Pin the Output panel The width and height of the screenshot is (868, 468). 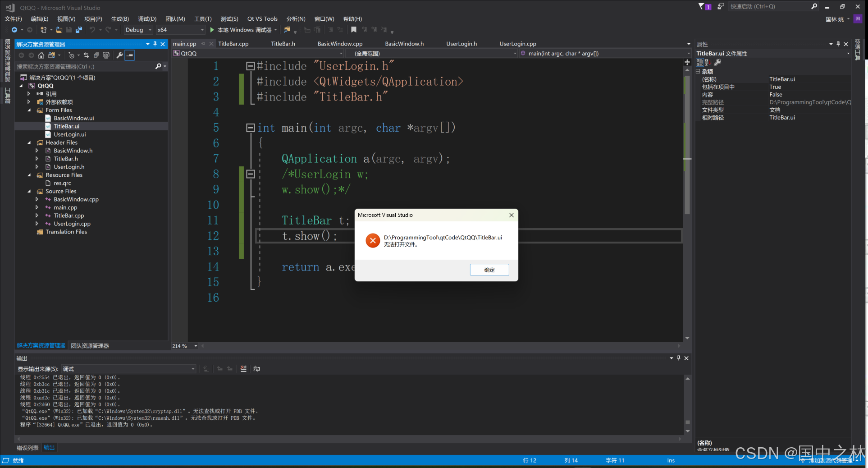(x=679, y=358)
